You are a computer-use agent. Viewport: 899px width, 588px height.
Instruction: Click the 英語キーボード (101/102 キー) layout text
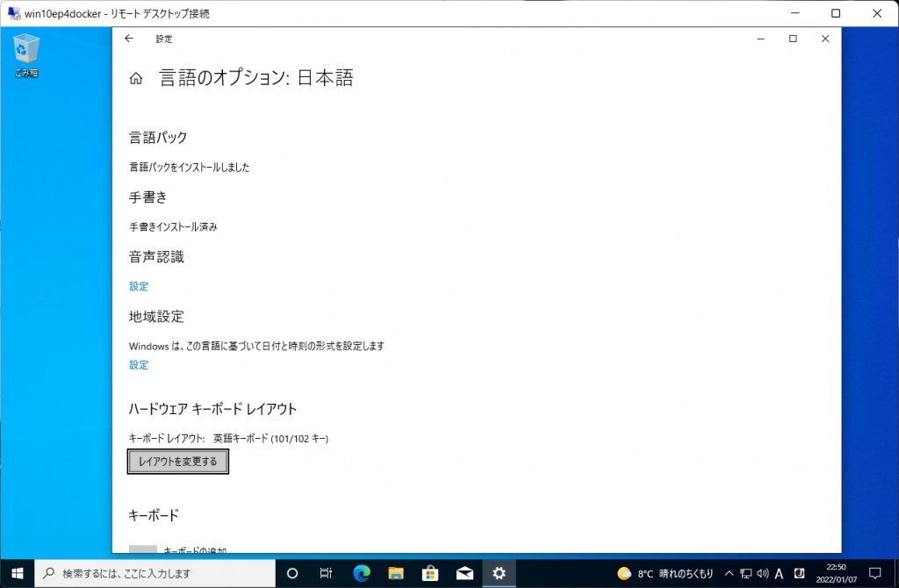coord(270,439)
